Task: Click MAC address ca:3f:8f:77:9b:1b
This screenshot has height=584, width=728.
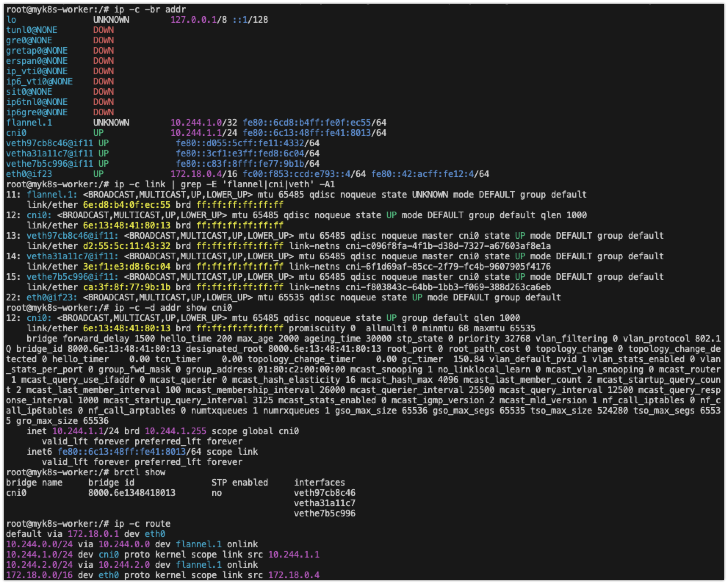Action: (x=126, y=287)
